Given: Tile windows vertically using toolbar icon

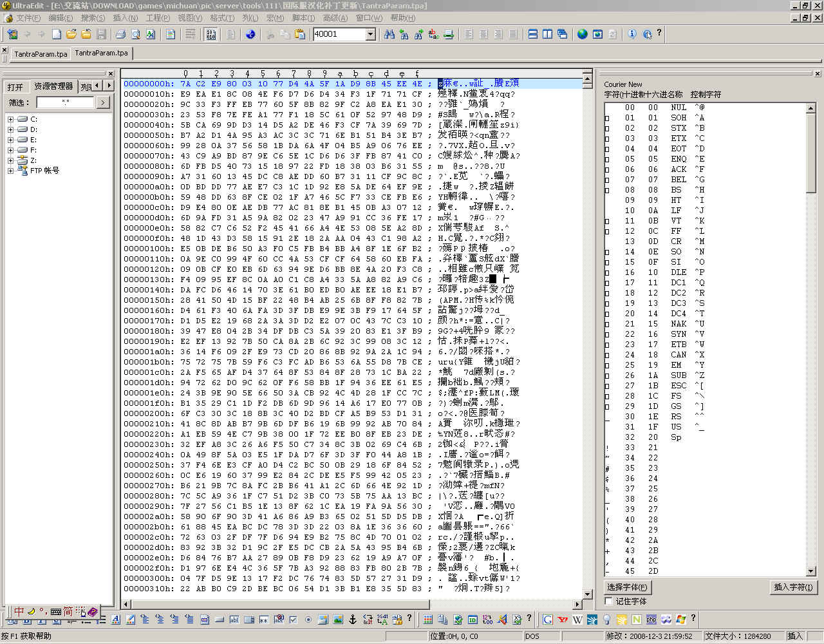Looking at the screenshot, I should 547,34.
